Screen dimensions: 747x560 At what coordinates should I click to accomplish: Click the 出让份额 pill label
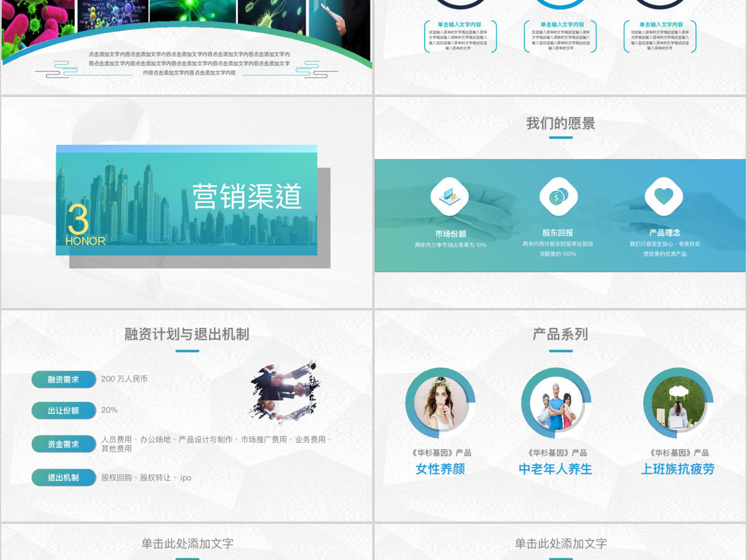point(63,411)
